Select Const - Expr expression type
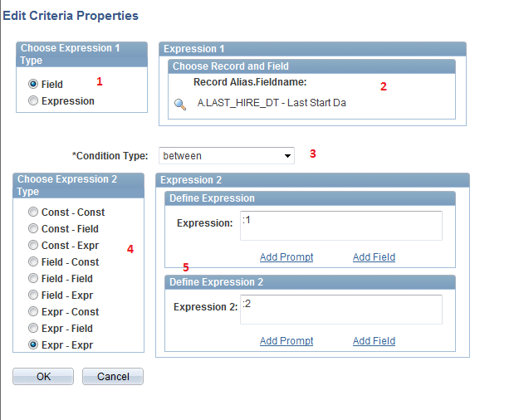The image size is (519, 420). [x=33, y=246]
